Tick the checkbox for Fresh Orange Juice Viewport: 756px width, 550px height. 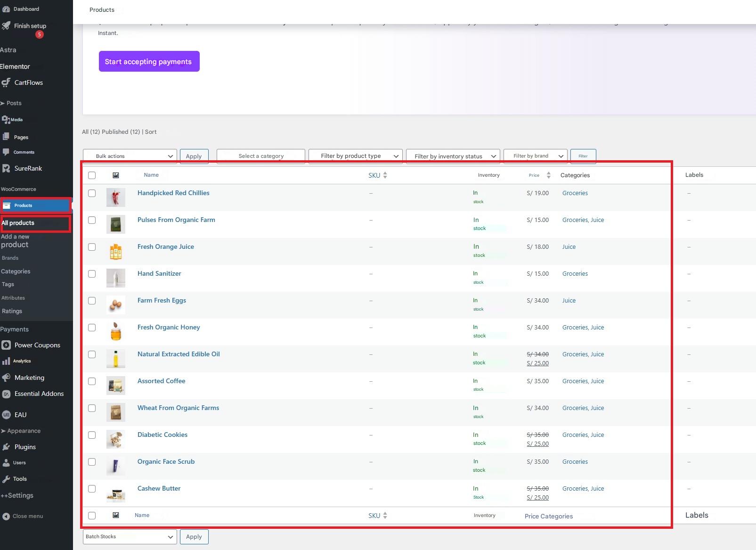point(92,247)
